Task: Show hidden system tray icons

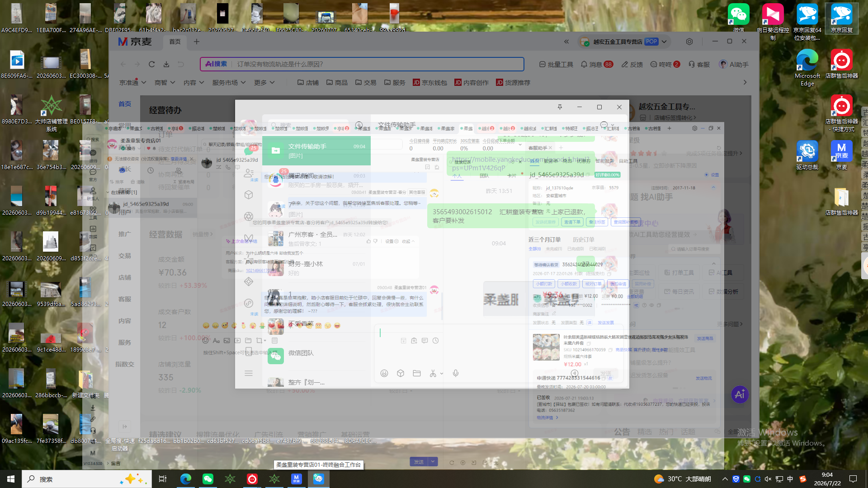Action: point(725,479)
